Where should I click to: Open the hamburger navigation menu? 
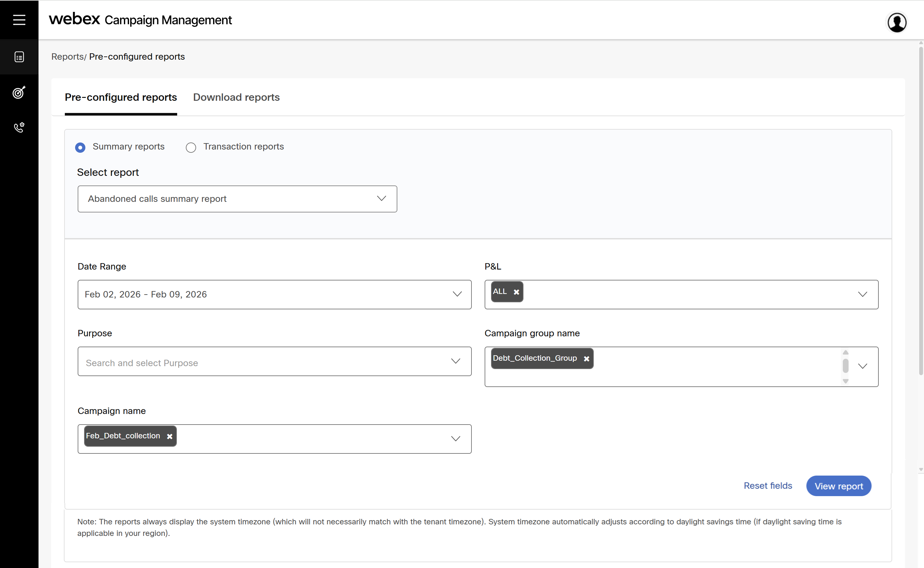pyautogui.click(x=19, y=20)
